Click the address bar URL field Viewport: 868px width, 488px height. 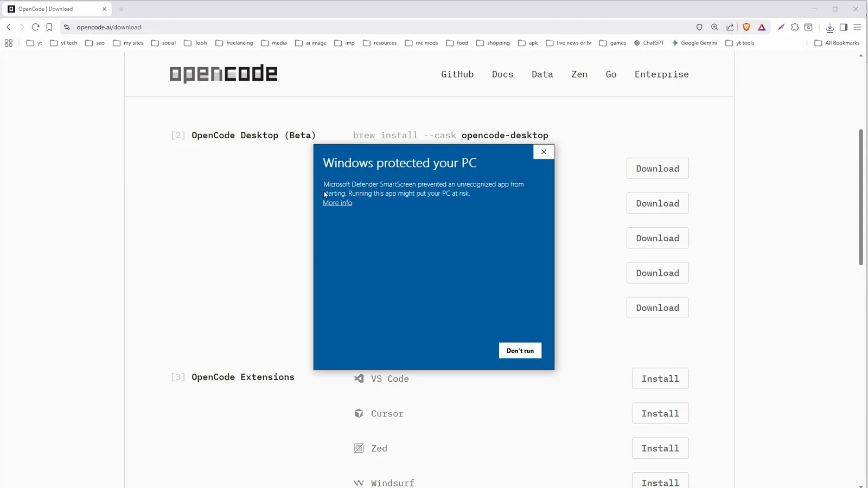pyautogui.click(x=380, y=27)
